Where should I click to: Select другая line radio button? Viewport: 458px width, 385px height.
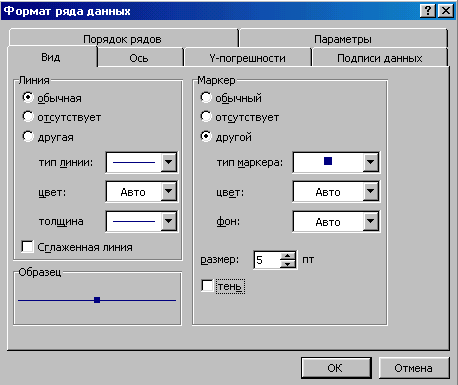pos(28,137)
